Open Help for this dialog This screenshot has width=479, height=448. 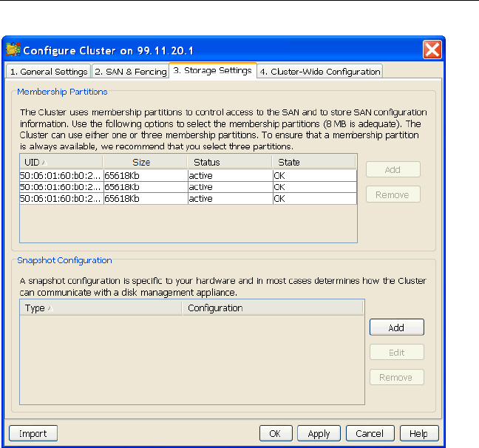tap(419, 434)
